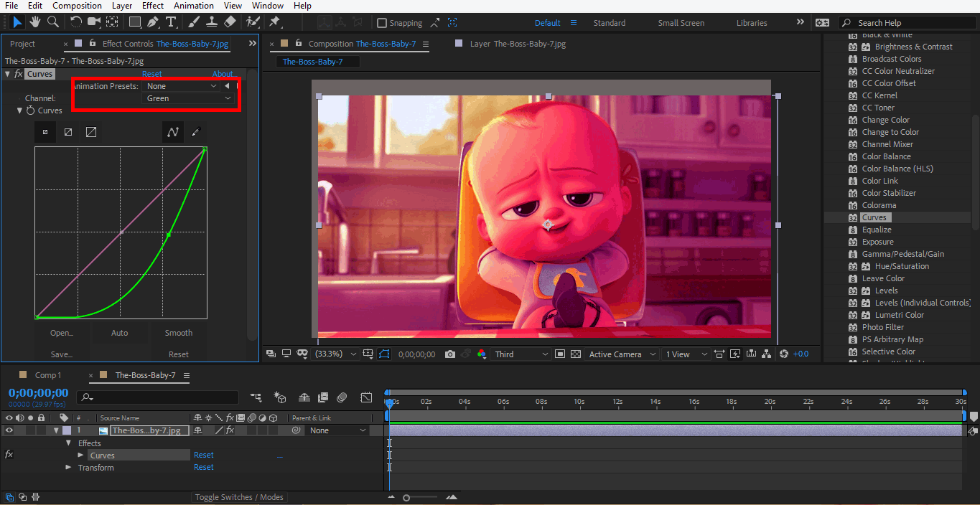Hide The-Boss-Baby-7 layer with eye toggle
This screenshot has width=980, height=505.
coord(9,430)
